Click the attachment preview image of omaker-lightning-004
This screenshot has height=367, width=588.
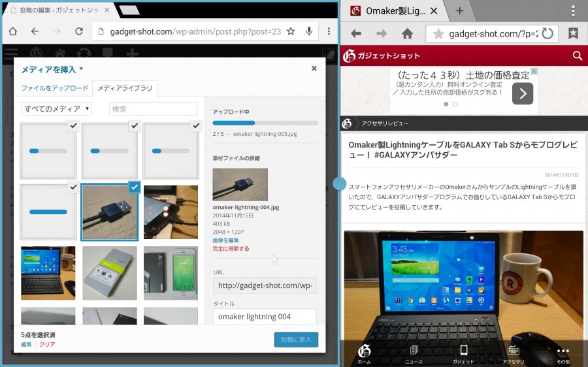click(x=240, y=184)
